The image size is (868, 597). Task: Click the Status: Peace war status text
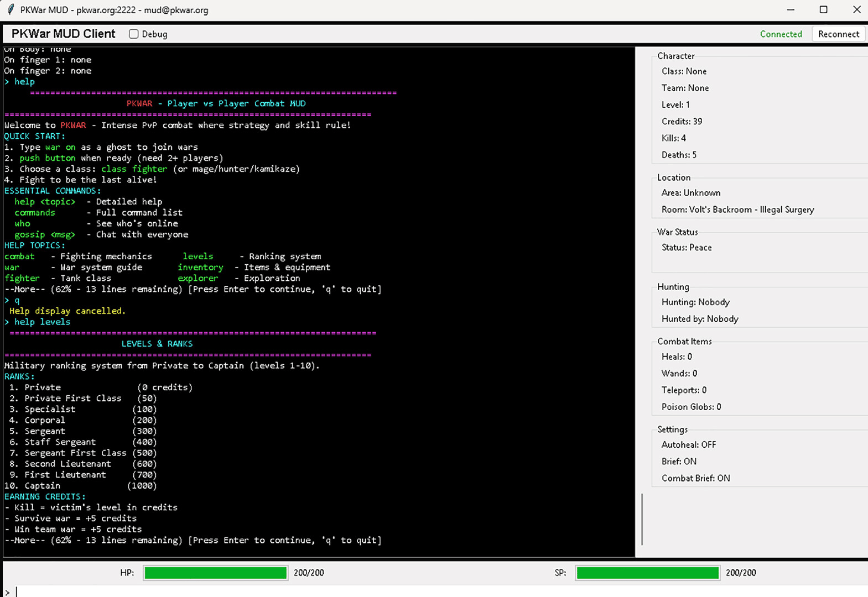(687, 248)
